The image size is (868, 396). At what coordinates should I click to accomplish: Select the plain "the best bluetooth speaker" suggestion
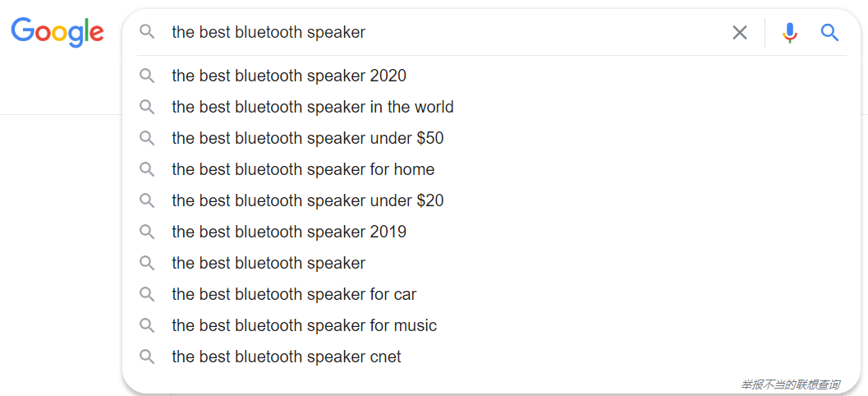pos(491,263)
